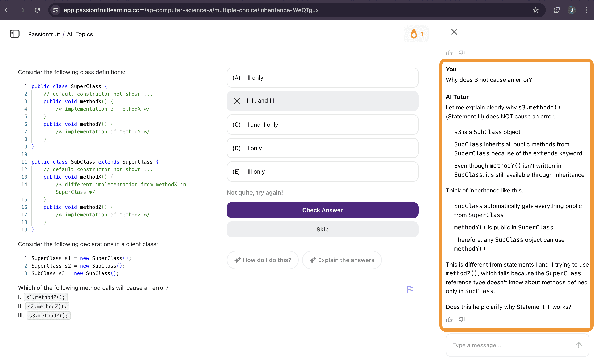
Task: Select answer (A) II only
Action: tap(322, 78)
